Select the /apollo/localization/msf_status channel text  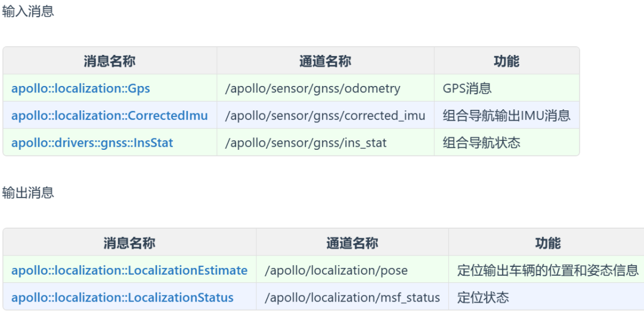coord(352,297)
